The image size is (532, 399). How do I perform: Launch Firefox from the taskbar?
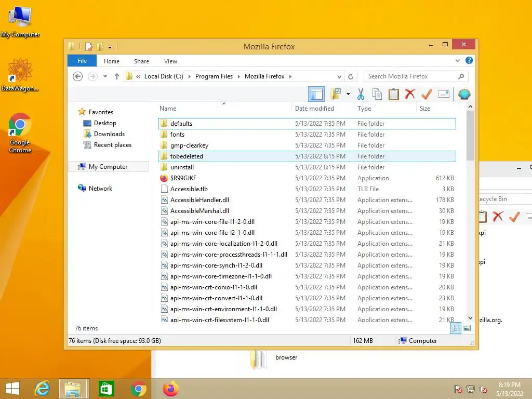170,389
